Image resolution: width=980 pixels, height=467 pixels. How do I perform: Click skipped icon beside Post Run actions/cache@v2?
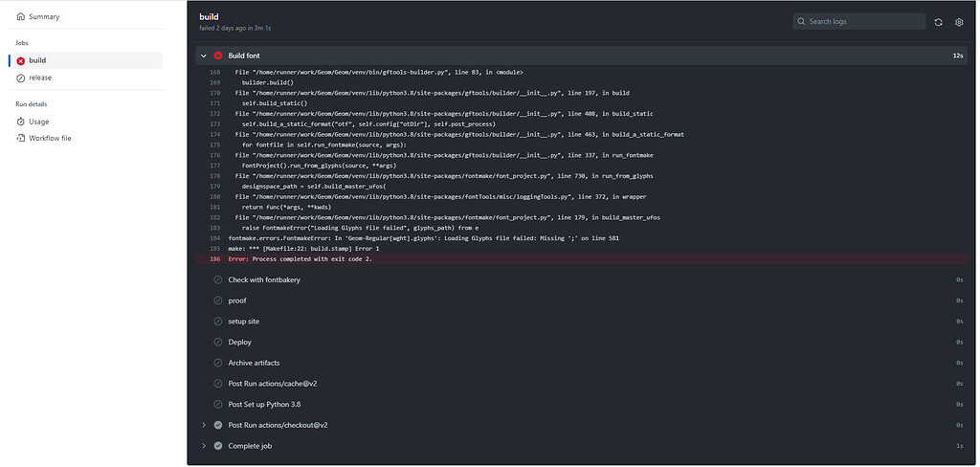click(218, 383)
